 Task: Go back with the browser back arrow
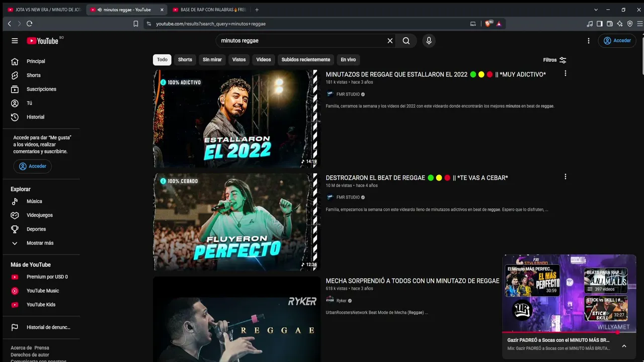[x=9, y=24]
